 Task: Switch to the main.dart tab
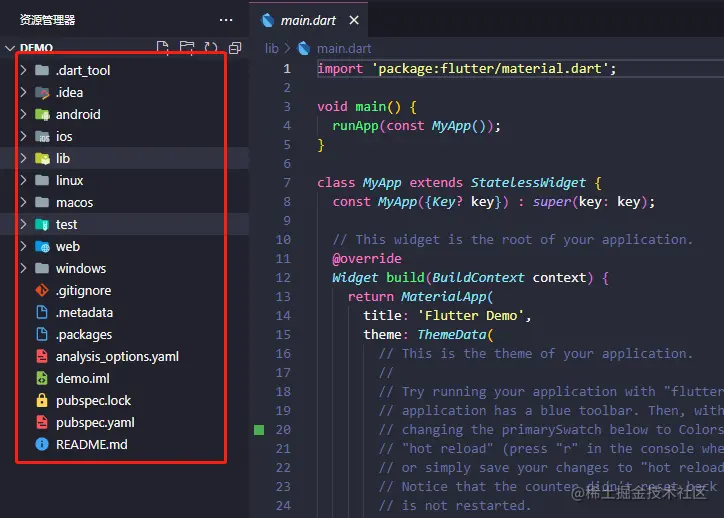click(308, 20)
